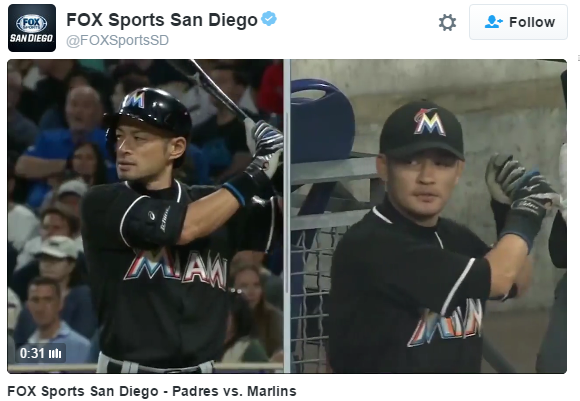Screen dimensions: 580x401
Task: Play video from the left batter frame
Action: (145, 216)
